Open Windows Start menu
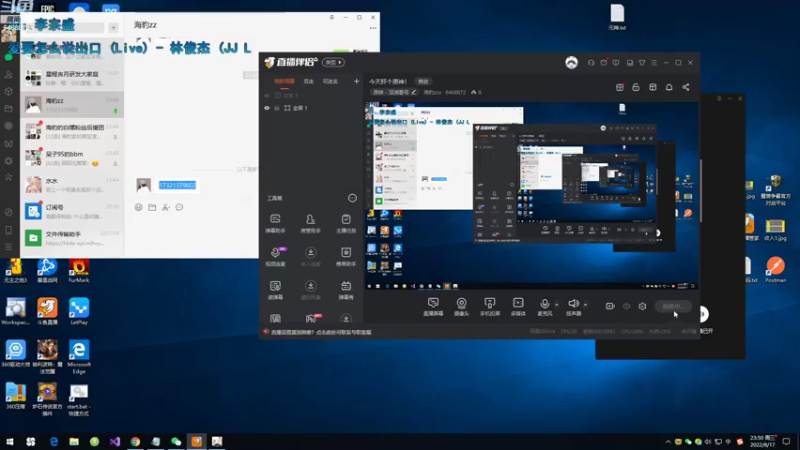The width and height of the screenshot is (800, 450). [x=10, y=441]
